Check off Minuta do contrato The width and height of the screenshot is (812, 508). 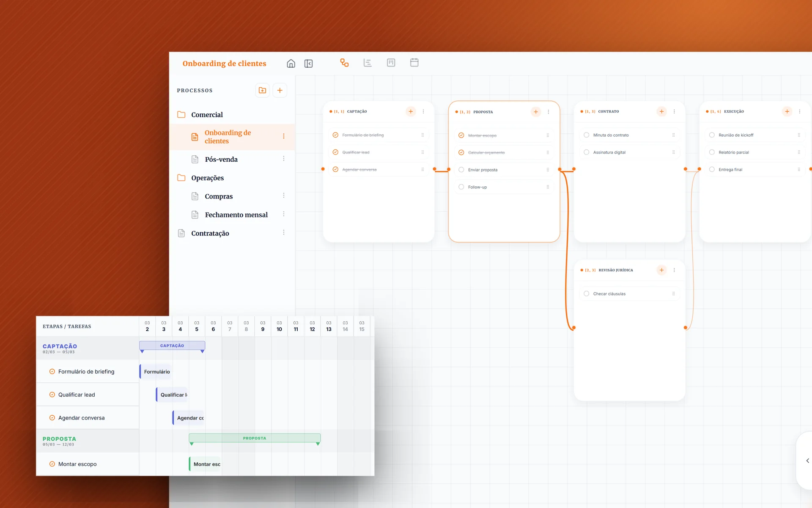tap(587, 135)
